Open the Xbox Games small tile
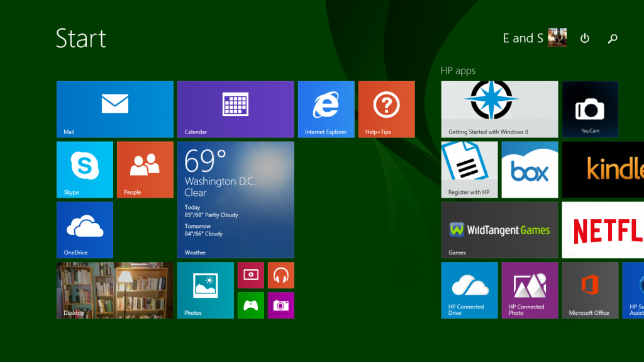This screenshot has height=362, width=644. click(x=250, y=305)
